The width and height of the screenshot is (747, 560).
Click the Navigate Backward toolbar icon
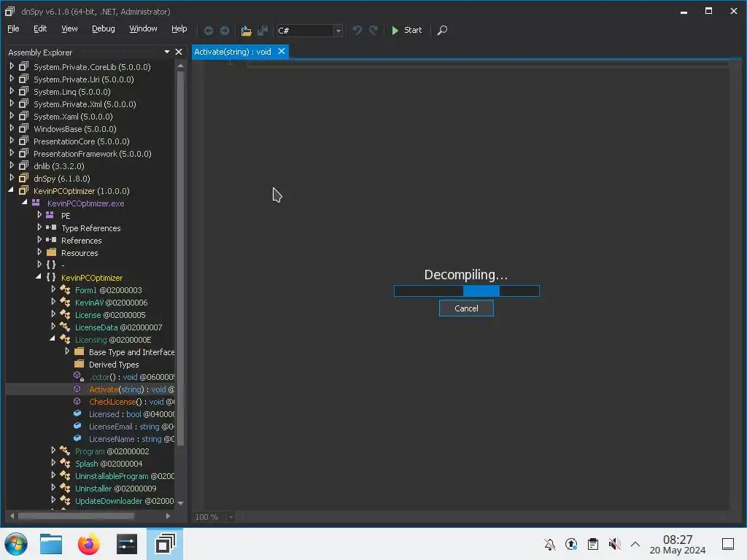tap(208, 31)
